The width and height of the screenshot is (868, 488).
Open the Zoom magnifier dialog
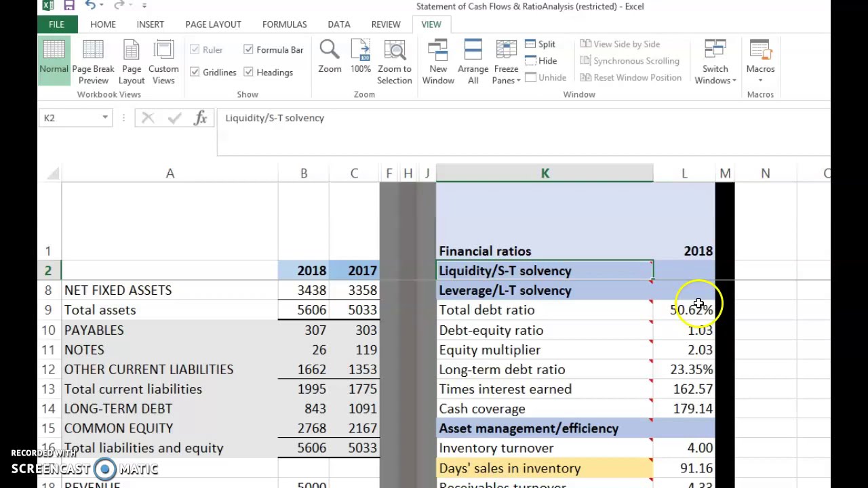click(330, 56)
